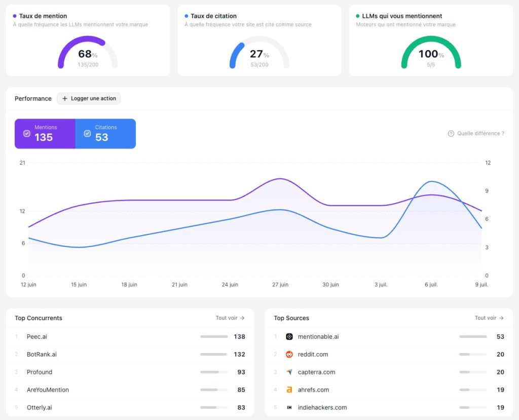The height and width of the screenshot is (420, 519).
Task: Toggle the Mentions series checkbox
Action: point(27,133)
